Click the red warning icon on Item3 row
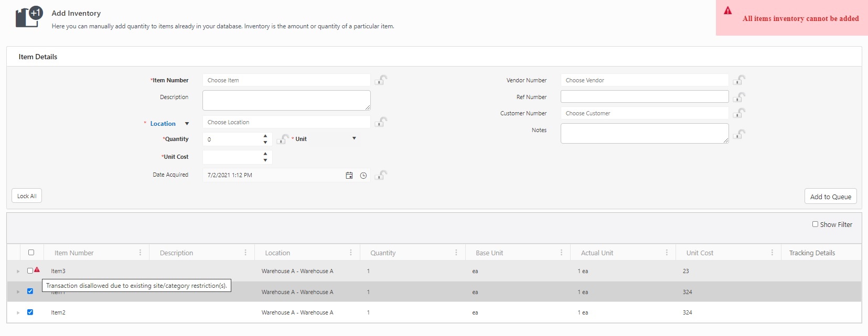Viewport: 868px width, 336px height. (x=37, y=269)
